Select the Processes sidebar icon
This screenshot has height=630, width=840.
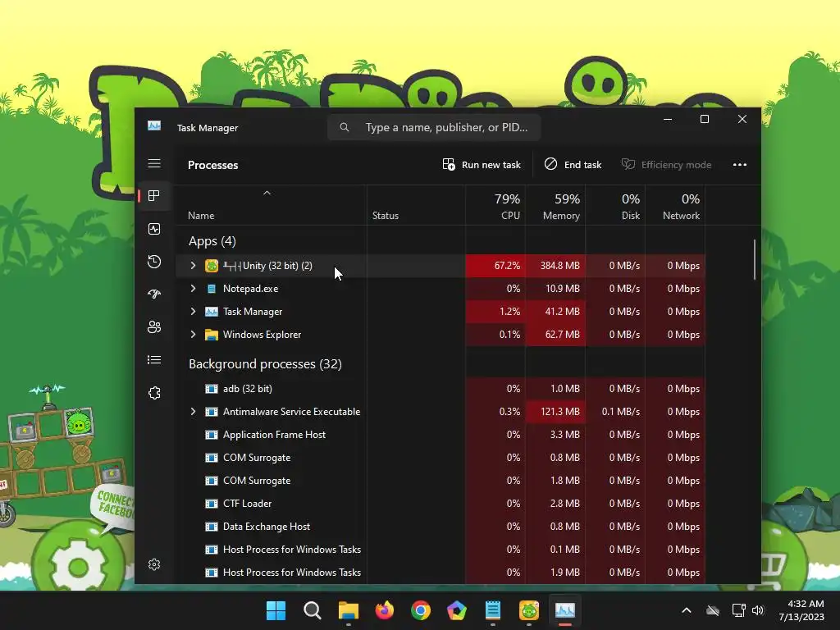[154, 195]
